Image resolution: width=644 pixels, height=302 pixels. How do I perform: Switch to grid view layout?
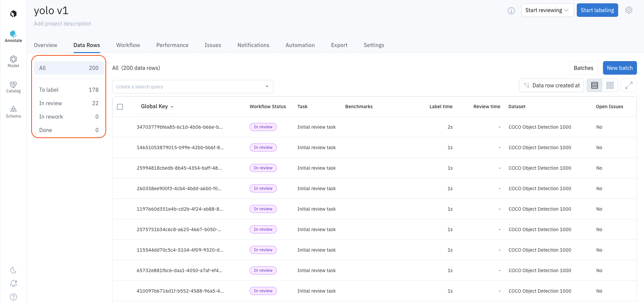[x=610, y=86]
